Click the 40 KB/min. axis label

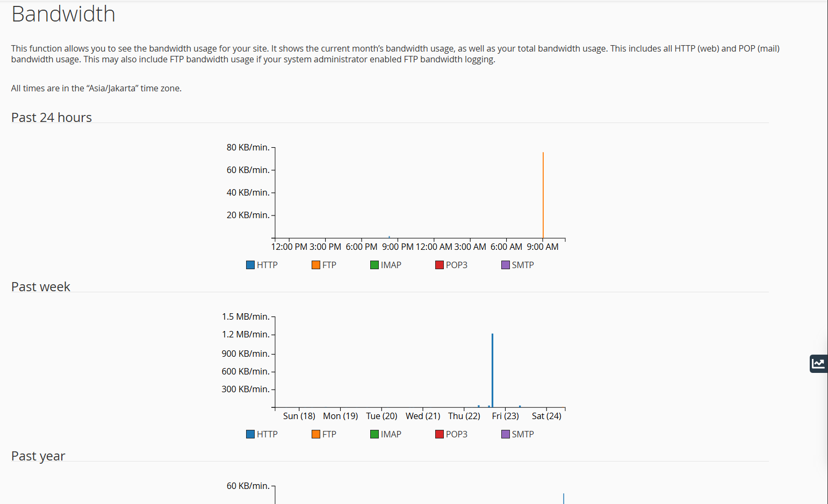[x=248, y=192]
